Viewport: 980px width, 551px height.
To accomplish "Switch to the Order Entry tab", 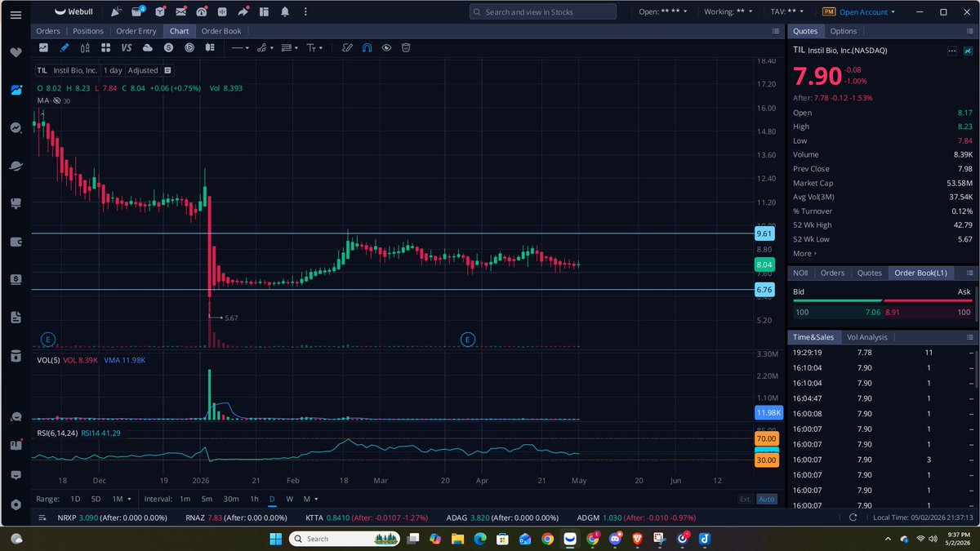I will (x=136, y=31).
